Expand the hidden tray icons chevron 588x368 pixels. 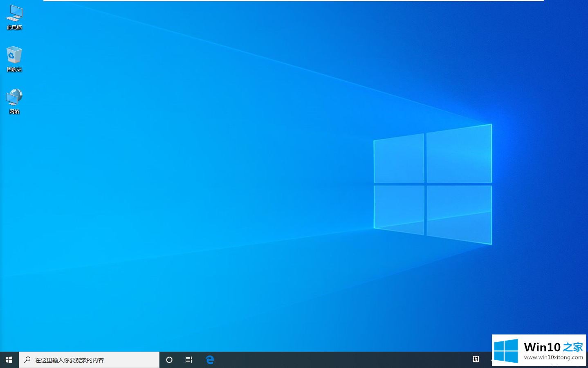tap(491, 360)
